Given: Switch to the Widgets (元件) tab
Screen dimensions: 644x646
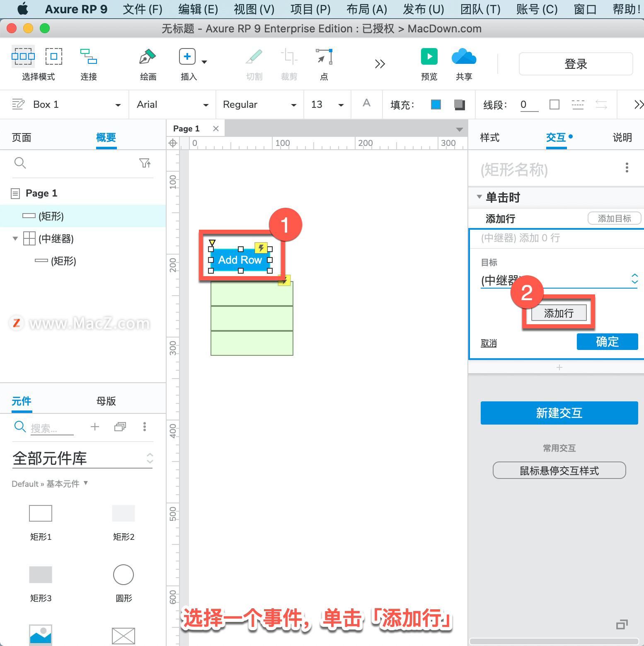Looking at the screenshot, I should point(22,401).
